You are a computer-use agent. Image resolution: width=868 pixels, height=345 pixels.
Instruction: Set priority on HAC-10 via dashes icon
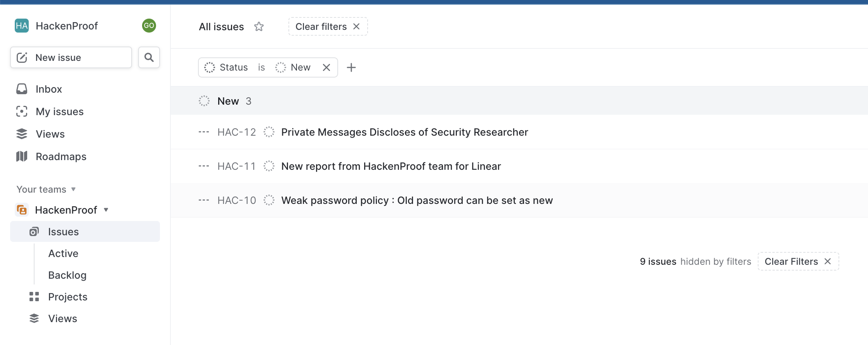click(x=204, y=200)
